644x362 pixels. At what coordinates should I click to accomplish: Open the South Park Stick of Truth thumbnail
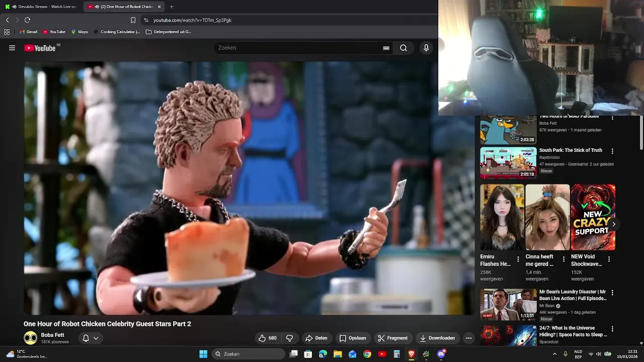click(508, 163)
